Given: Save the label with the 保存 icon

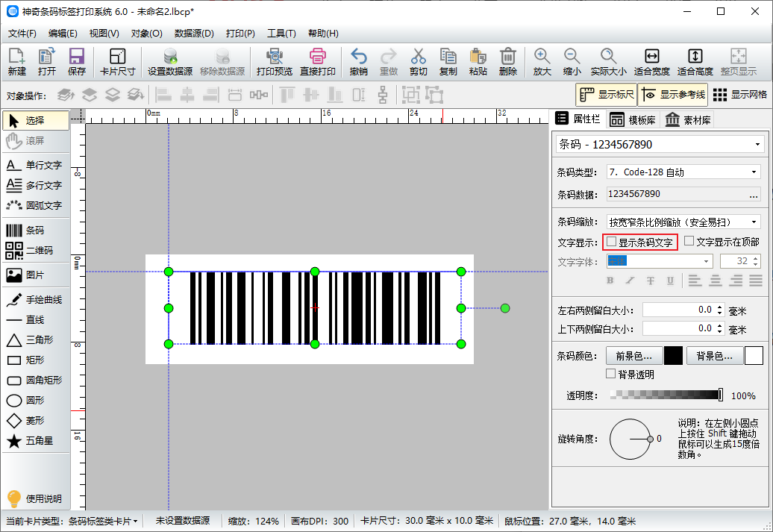Looking at the screenshot, I should (x=76, y=62).
